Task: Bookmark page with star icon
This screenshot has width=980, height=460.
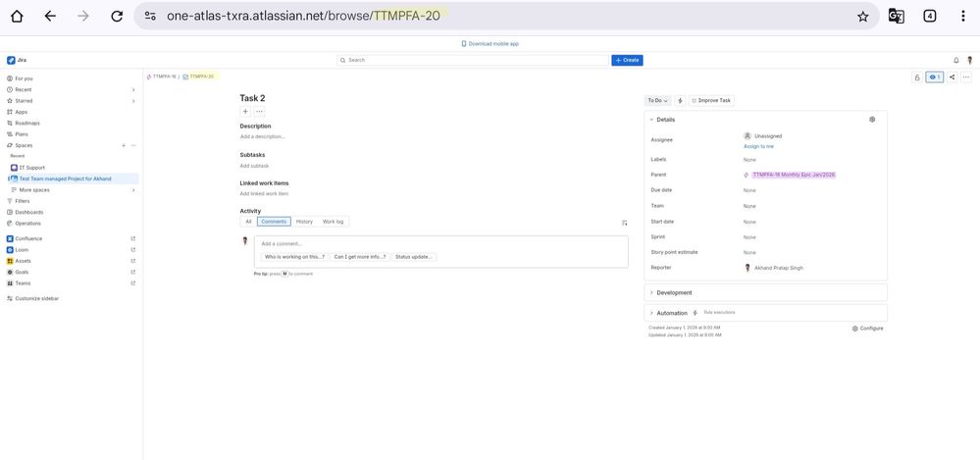Action: point(862,17)
